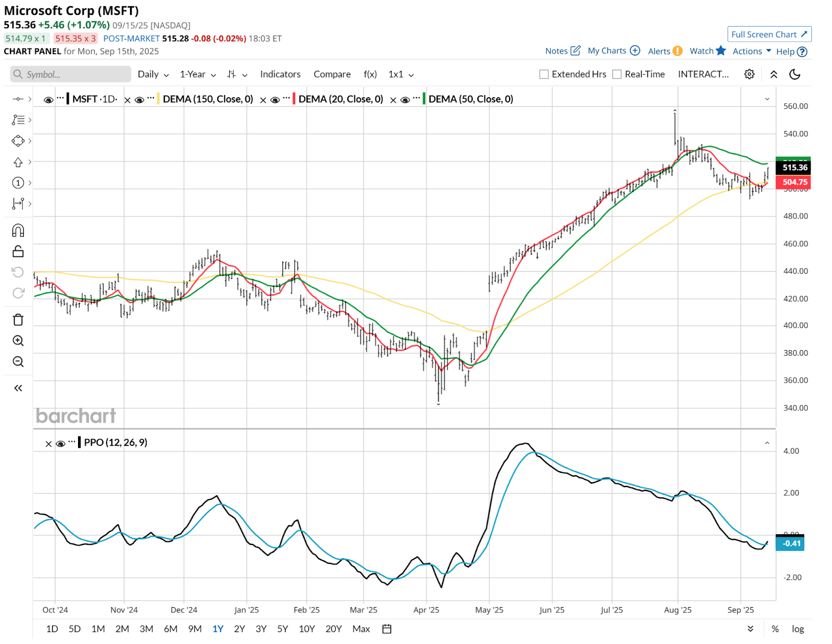Hide the MSFT 1D price series
The width and height of the screenshot is (832, 644).
tap(48, 100)
